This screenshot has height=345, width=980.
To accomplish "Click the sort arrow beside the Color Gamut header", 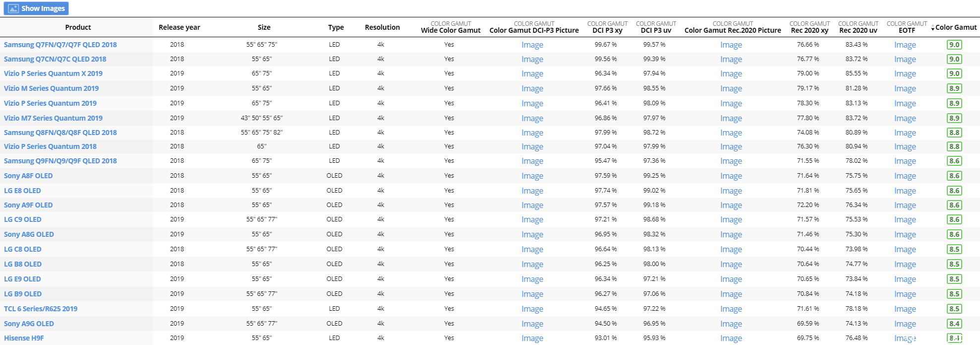I will (x=932, y=28).
